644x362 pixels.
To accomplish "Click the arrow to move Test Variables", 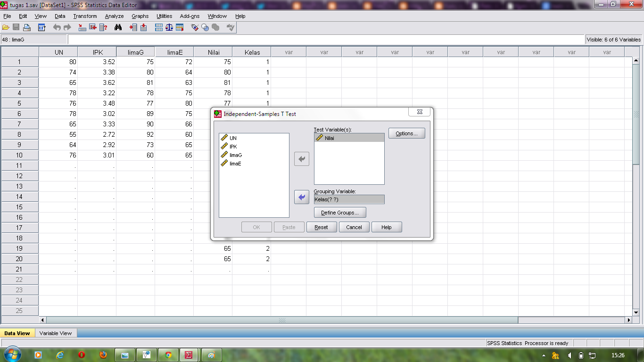I will coord(301,159).
